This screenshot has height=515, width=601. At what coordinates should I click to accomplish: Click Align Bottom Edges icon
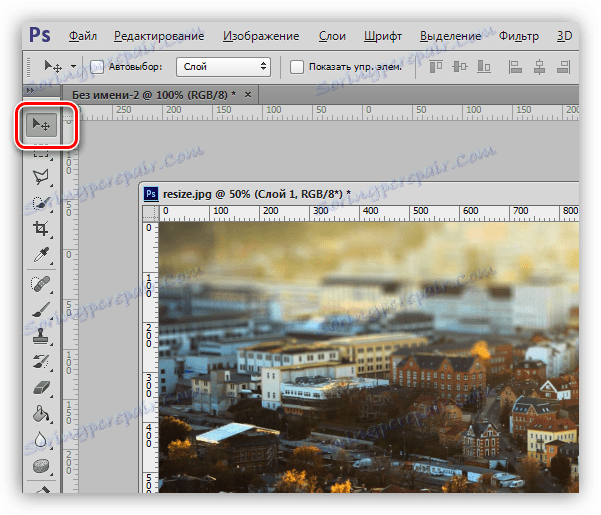[484, 67]
